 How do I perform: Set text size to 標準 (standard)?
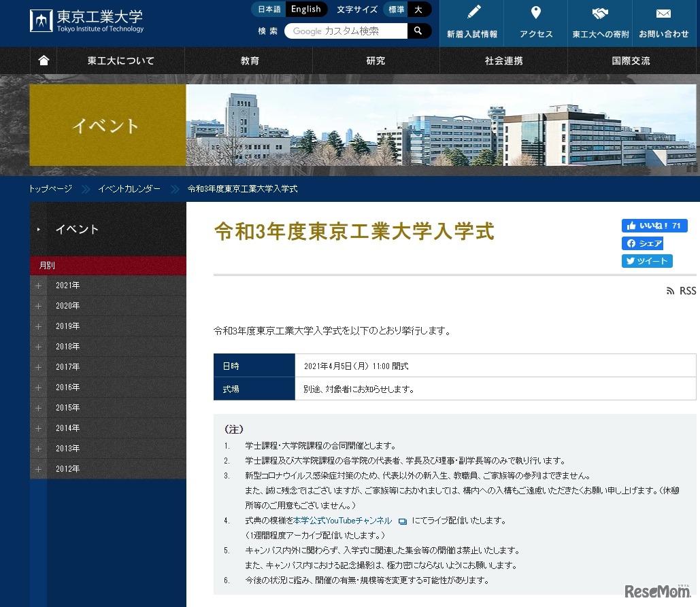click(x=396, y=10)
